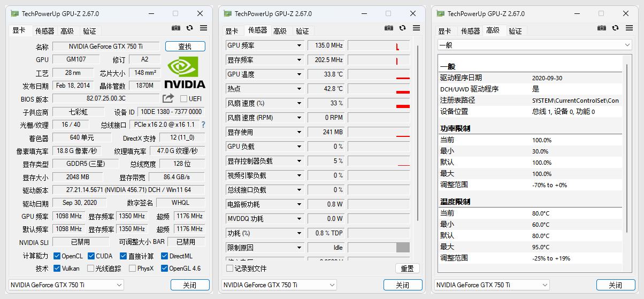Toggle the UEFI checkbox
The height and width of the screenshot is (299, 644).
(x=184, y=99)
